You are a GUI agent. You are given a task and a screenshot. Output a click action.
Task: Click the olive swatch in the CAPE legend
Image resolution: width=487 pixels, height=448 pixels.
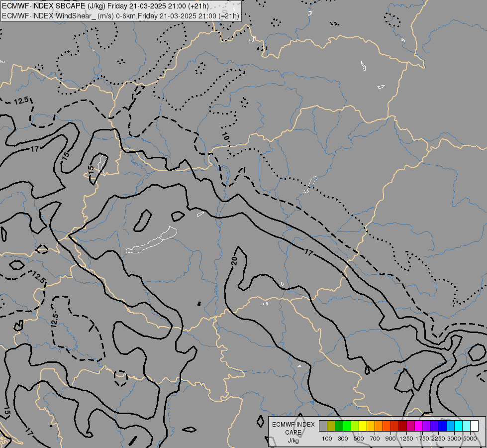pyautogui.click(x=331, y=426)
